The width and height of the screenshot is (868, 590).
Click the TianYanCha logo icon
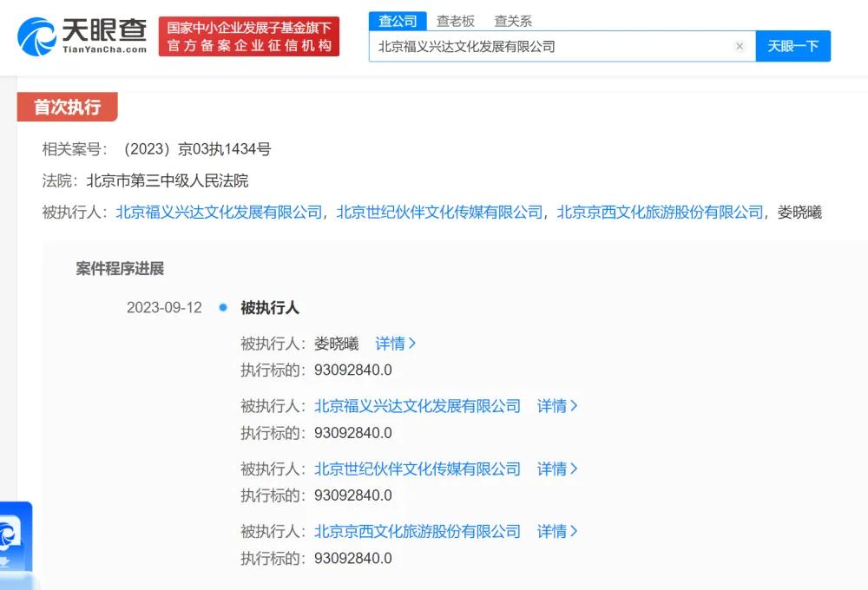[36, 37]
